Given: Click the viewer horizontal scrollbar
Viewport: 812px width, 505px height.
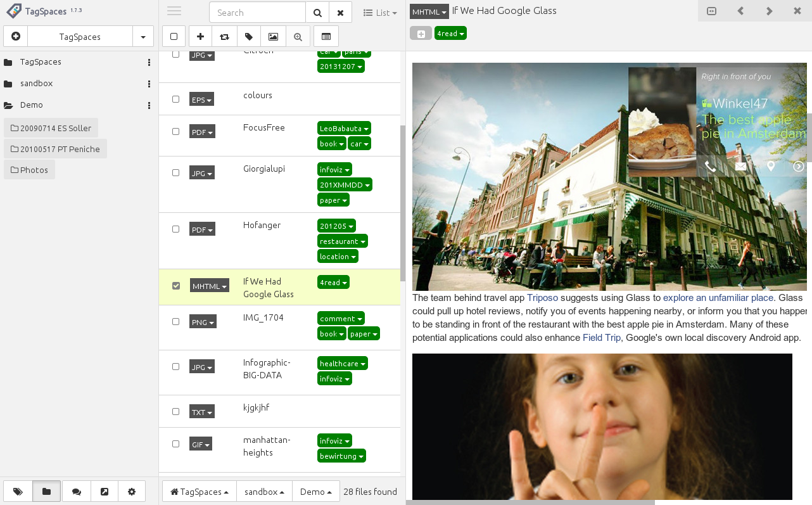Looking at the screenshot, I should pos(530,502).
